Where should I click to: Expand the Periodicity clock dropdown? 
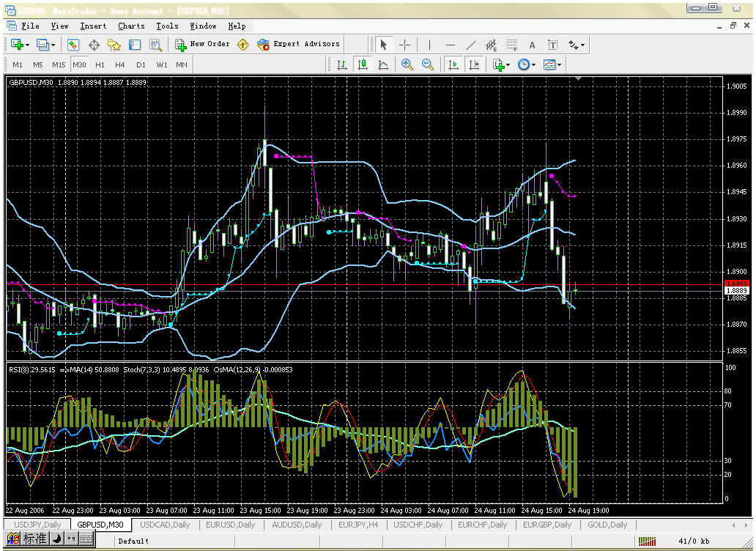point(526,64)
